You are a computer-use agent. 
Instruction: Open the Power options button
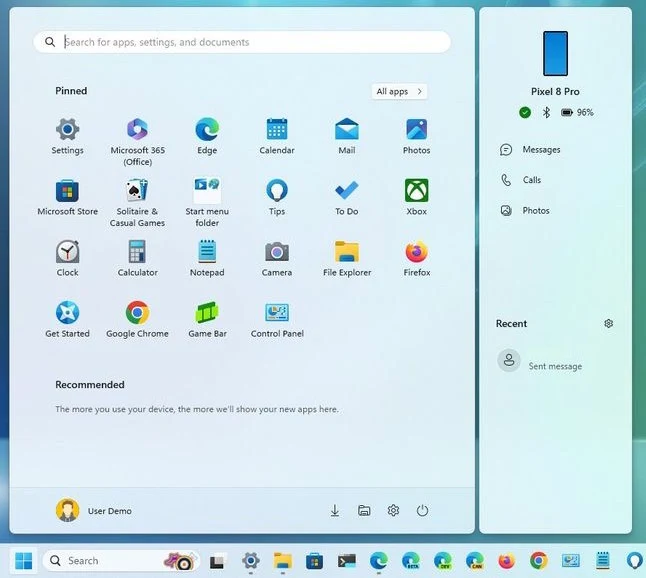click(x=422, y=510)
